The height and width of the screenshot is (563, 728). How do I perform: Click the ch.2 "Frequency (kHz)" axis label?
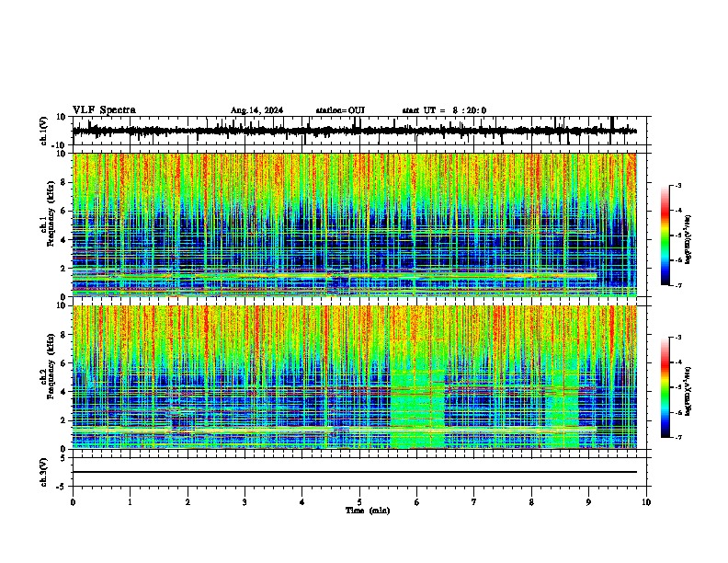click(50, 366)
